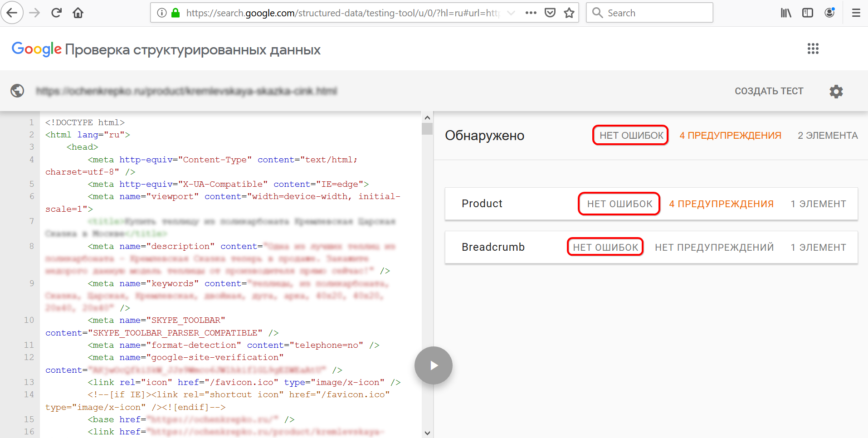868x438 pixels.
Task: Click the globe icon beside the URL
Action: click(x=17, y=91)
